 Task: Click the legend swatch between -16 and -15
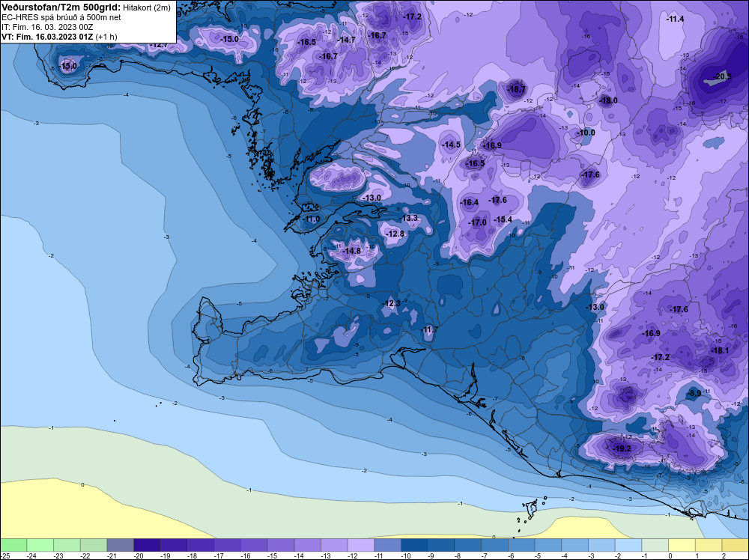point(254,545)
